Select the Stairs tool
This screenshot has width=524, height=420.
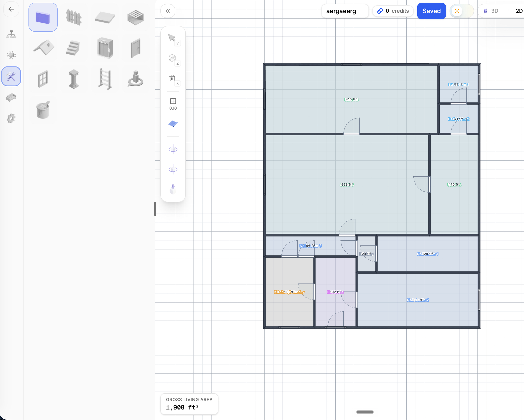(x=74, y=48)
